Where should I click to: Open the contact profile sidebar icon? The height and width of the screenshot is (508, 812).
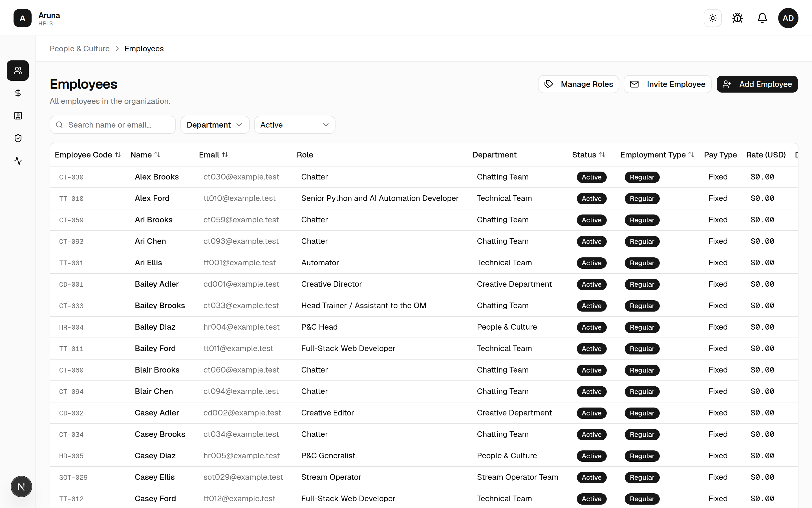pyautogui.click(x=18, y=116)
